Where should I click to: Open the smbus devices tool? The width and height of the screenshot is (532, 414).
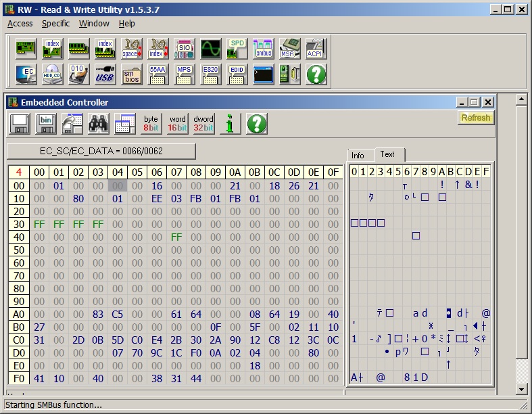263,48
